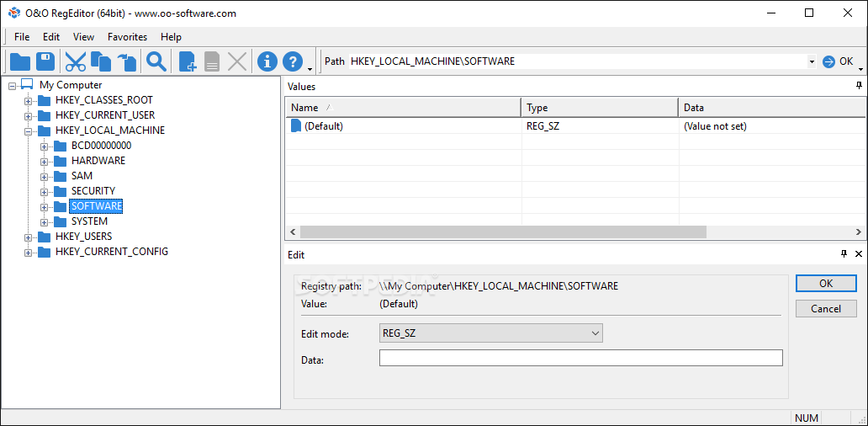The height and width of the screenshot is (426, 868).
Task: Click the (Value not set) data cell
Action: pyautogui.click(x=715, y=126)
